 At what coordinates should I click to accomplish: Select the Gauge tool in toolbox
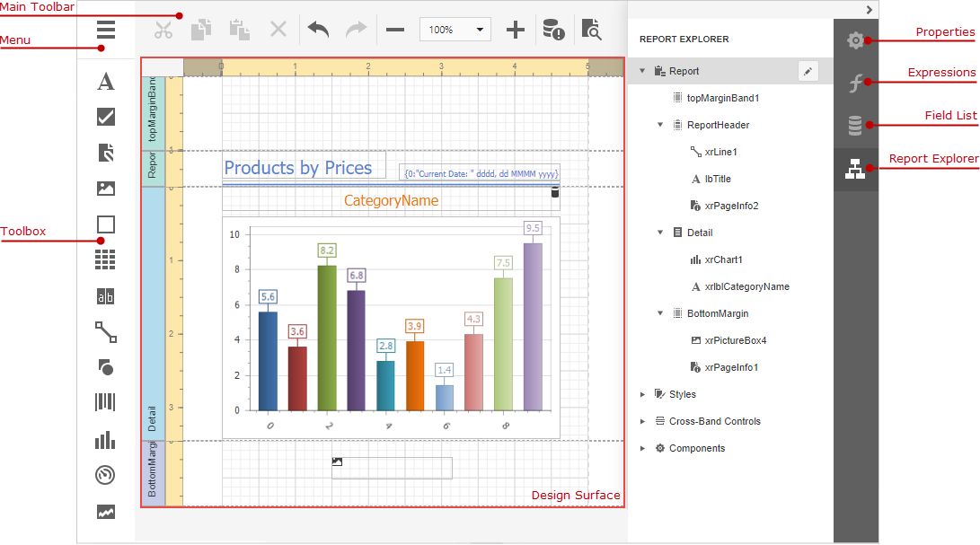[106, 475]
